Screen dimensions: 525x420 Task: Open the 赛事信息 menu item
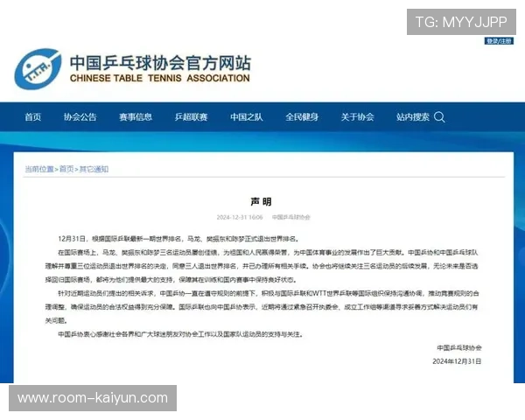click(x=136, y=117)
